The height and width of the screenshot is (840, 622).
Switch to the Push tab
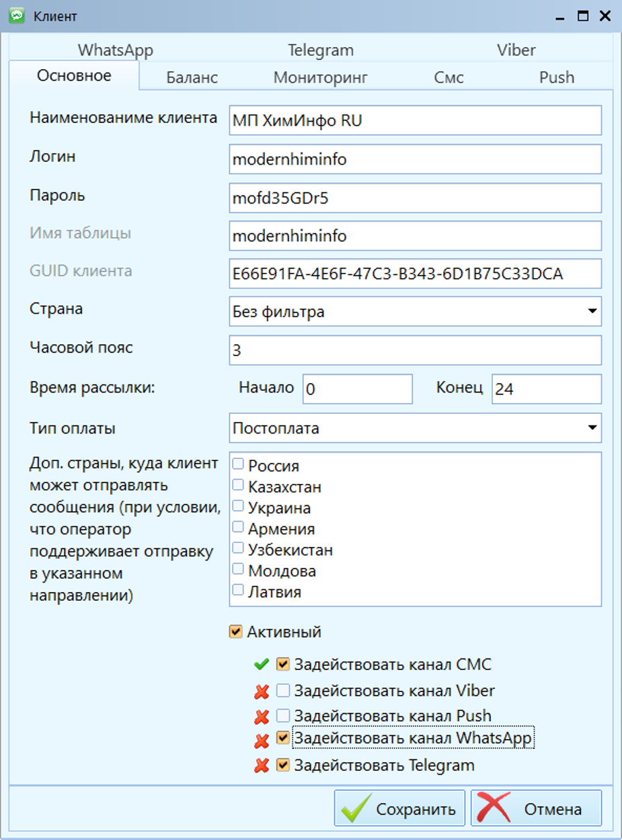[x=556, y=77]
